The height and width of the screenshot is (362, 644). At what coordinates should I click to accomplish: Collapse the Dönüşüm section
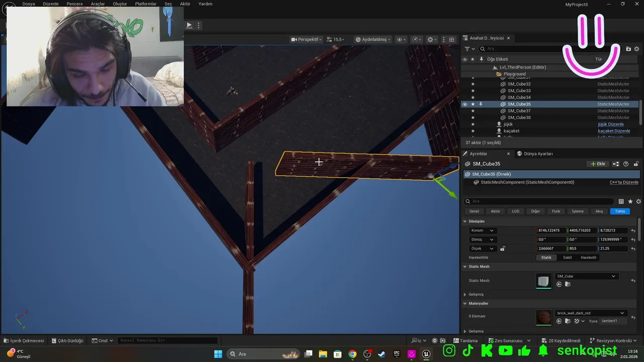pos(465,221)
